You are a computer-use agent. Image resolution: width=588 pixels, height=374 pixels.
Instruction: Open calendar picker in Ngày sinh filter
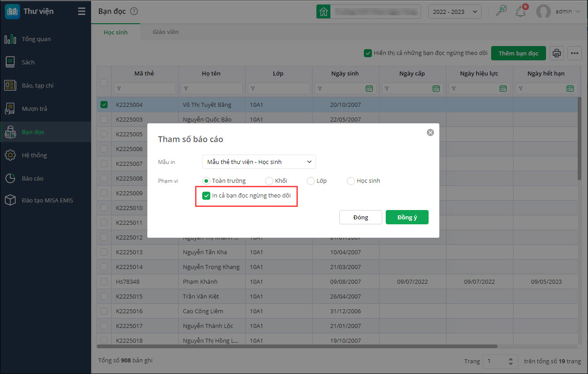click(369, 88)
